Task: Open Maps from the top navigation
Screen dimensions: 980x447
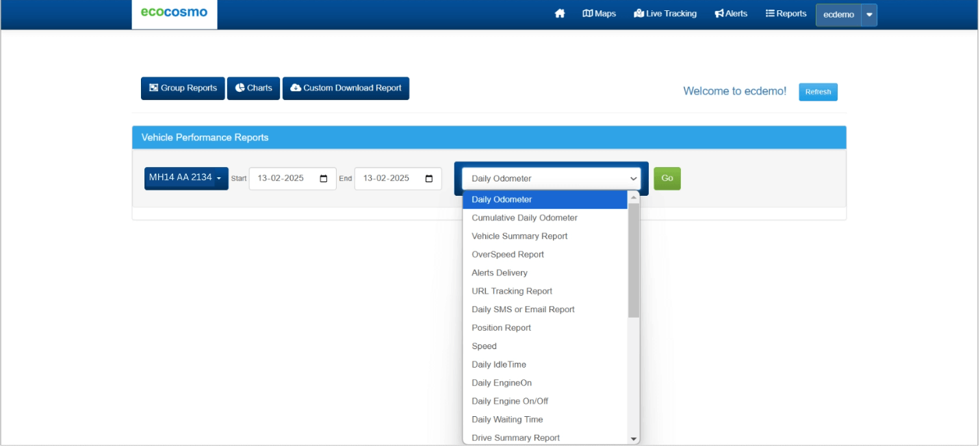Action: (599, 14)
